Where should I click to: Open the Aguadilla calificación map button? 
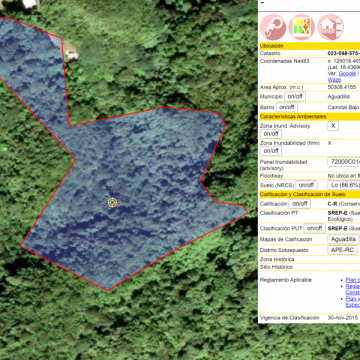[344, 239]
